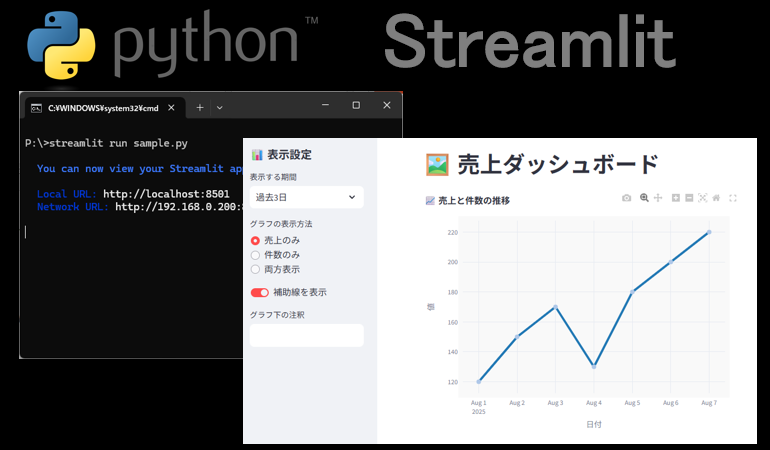Close the terminal window
The width and height of the screenshot is (770, 450).
pos(387,105)
